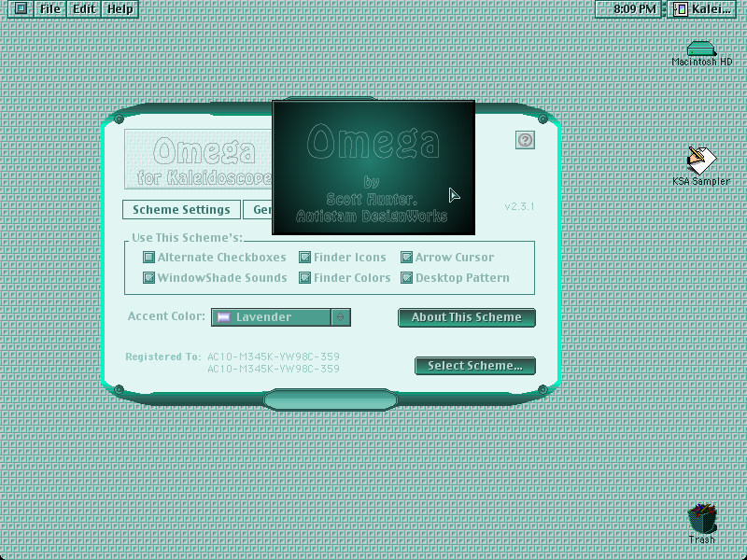Click the v2.3.1 version text
The width and height of the screenshot is (747, 560).
(519, 206)
